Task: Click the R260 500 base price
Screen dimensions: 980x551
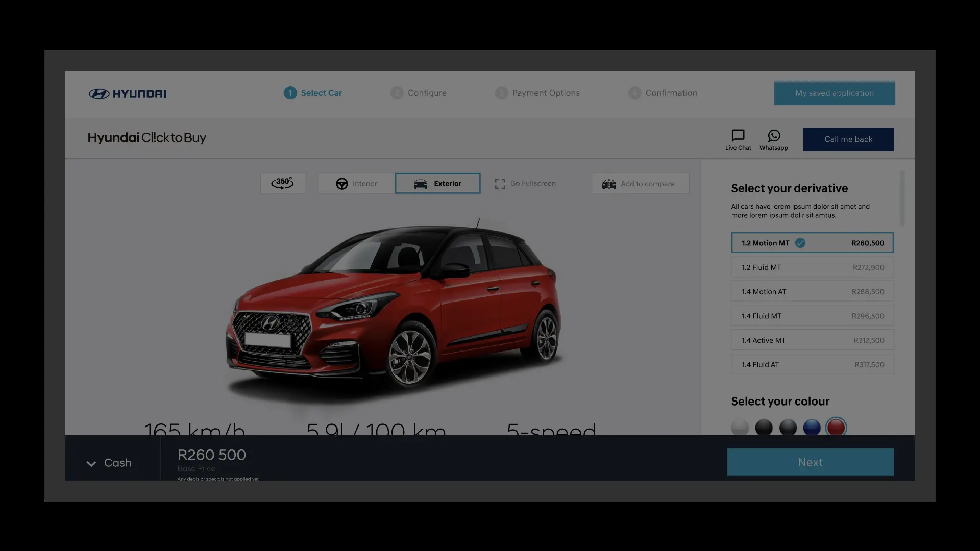Action: coord(212,455)
